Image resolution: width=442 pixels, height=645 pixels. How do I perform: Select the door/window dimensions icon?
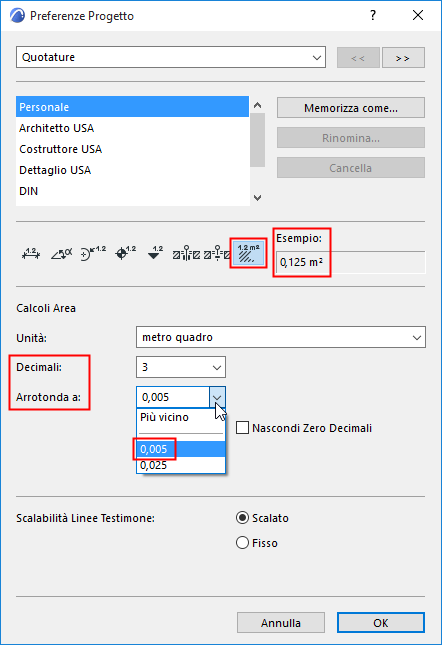coord(186,253)
